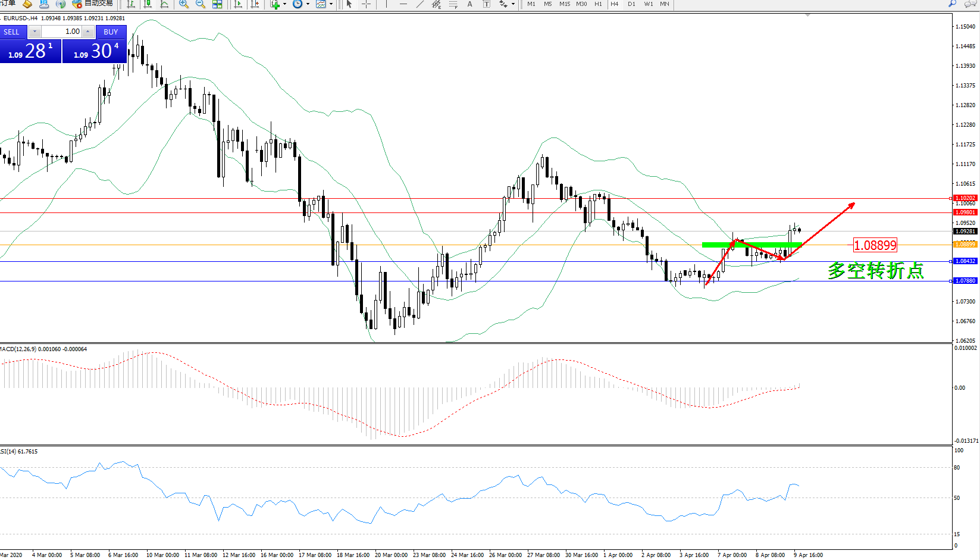Open the search magnifier icon
The height and width of the screenshot is (560, 980).
[952, 4]
